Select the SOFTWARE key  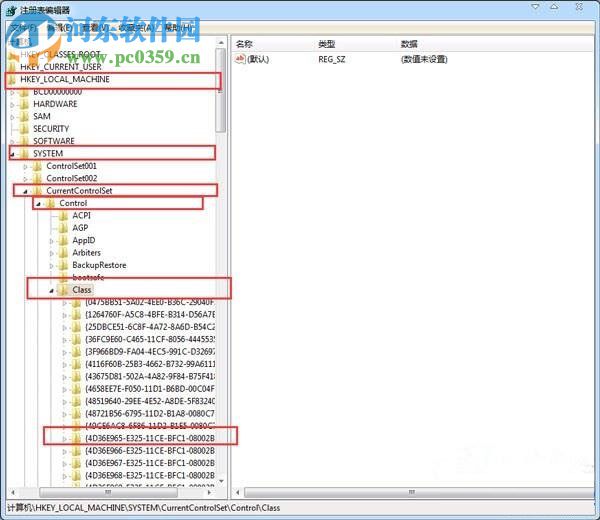(x=54, y=141)
